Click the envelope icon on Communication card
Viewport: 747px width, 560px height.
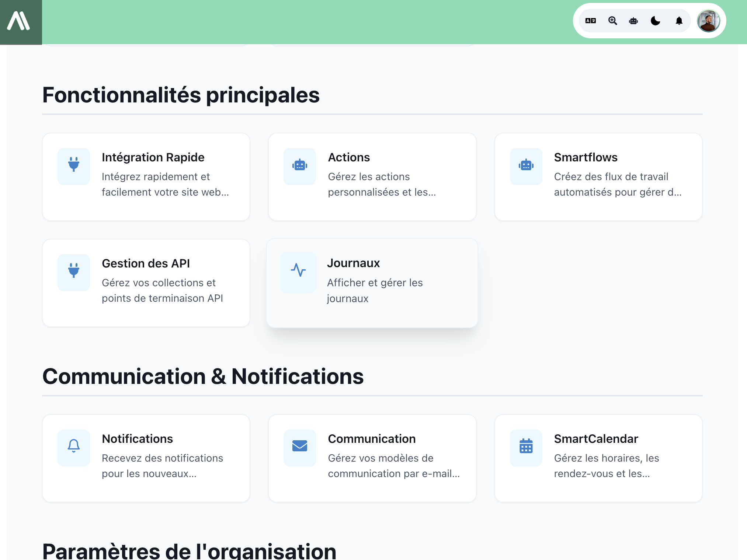pos(300,446)
